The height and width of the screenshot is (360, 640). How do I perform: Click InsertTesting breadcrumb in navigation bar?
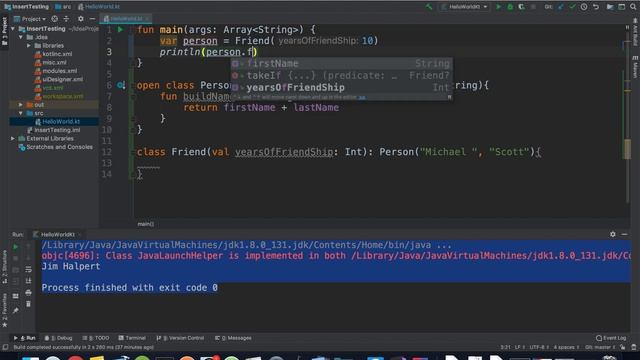[x=27, y=7]
